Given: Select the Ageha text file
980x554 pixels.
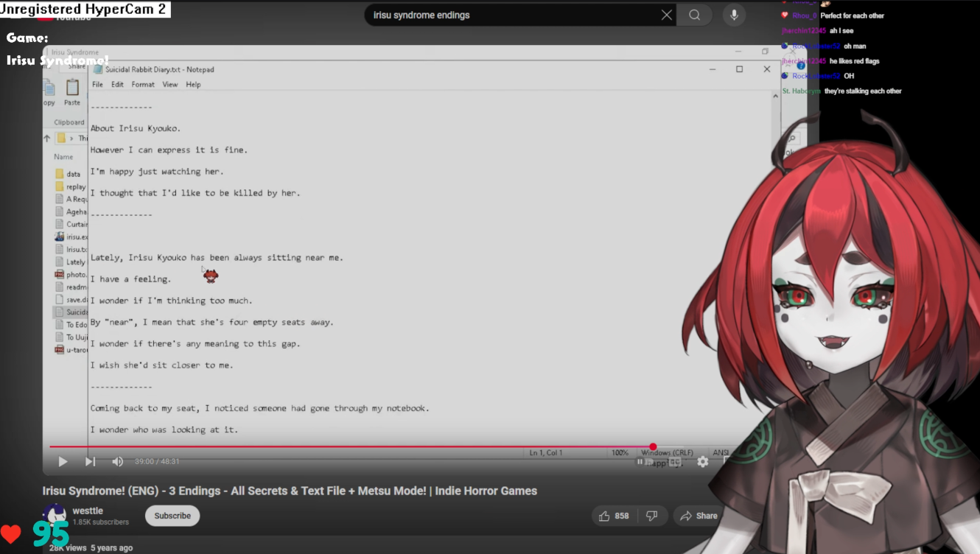Looking at the screenshot, I should (71, 211).
